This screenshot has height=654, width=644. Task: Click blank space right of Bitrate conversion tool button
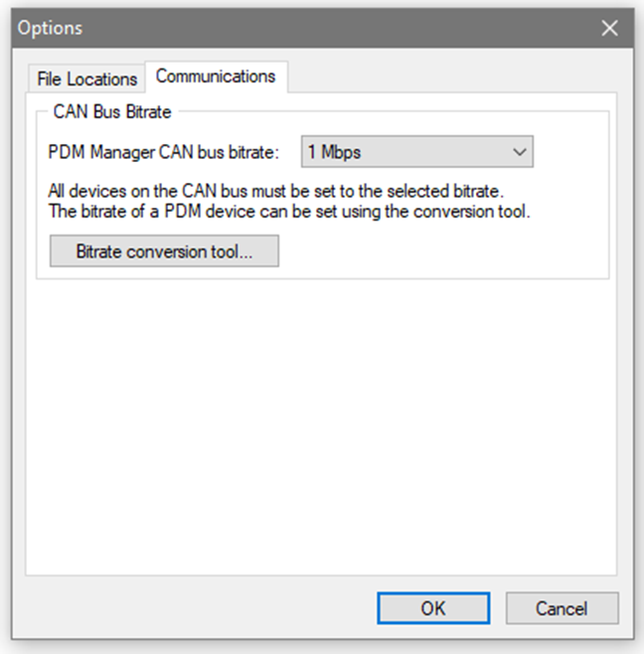437,251
